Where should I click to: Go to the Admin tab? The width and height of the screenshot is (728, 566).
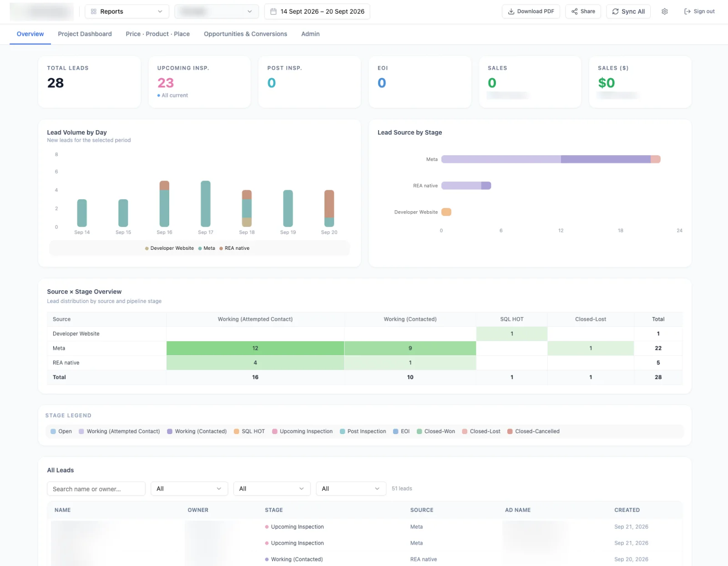(310, 34)
